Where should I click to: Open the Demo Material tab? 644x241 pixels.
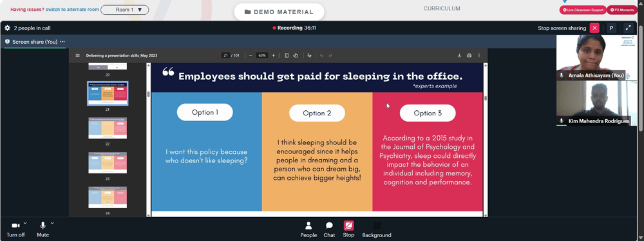tap(279, 12)
